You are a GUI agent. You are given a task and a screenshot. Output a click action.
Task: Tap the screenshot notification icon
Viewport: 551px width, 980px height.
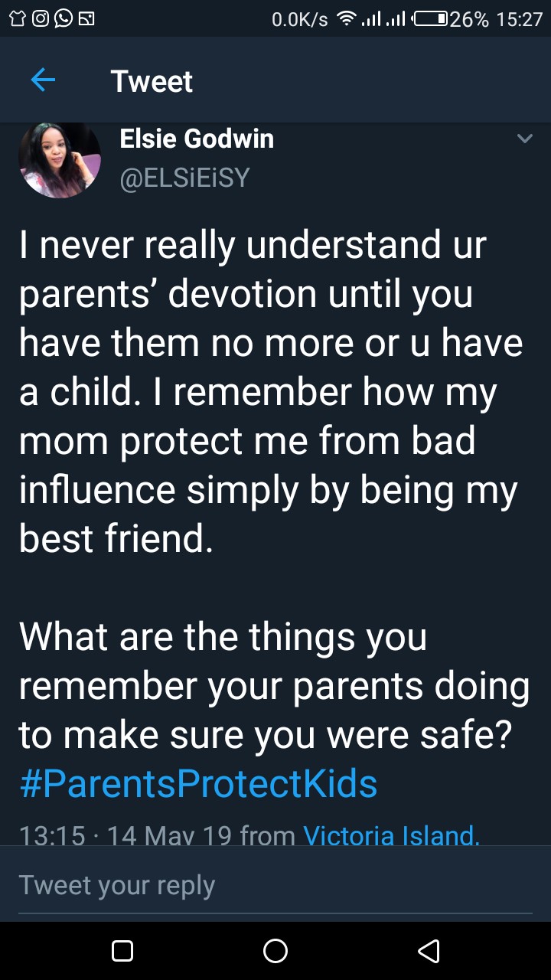tap(86, 19)
